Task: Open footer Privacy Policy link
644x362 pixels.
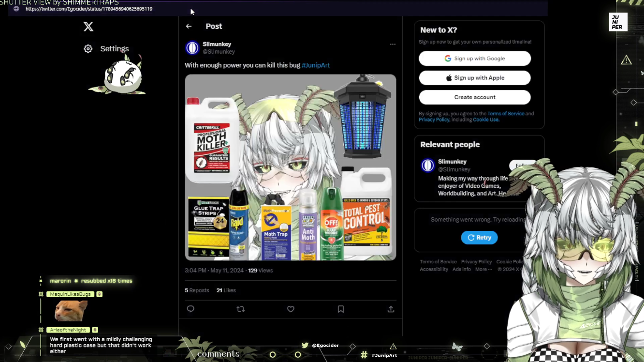Action: (476, 262)
